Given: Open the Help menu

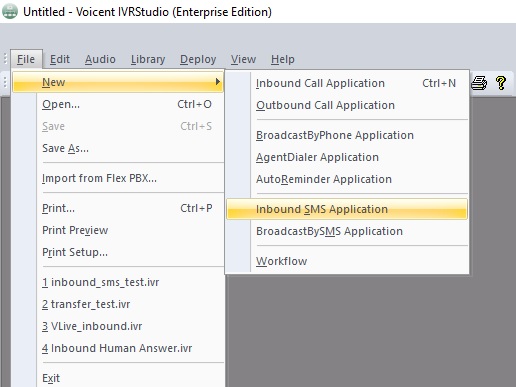Looking at the screenshot, I should [283, 59].
